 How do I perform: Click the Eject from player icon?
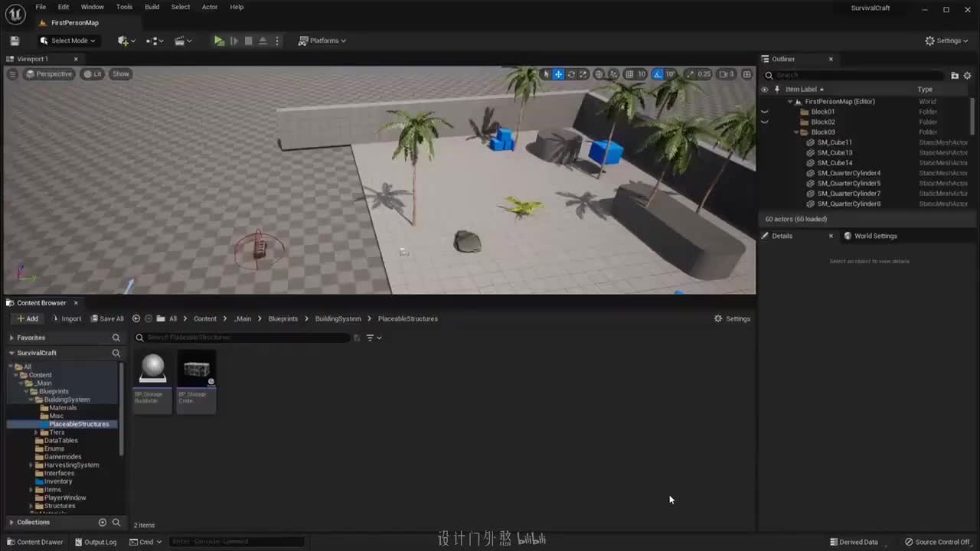263,41
